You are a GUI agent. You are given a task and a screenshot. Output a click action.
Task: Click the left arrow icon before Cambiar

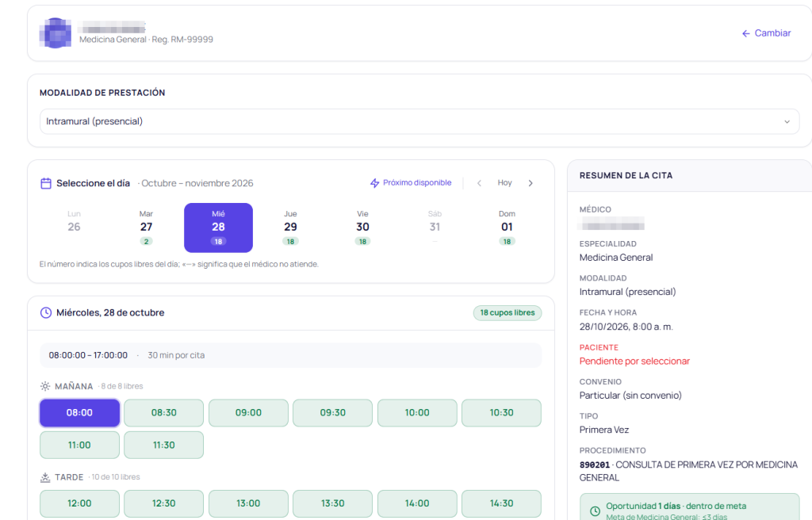click(x=745, y=33)
